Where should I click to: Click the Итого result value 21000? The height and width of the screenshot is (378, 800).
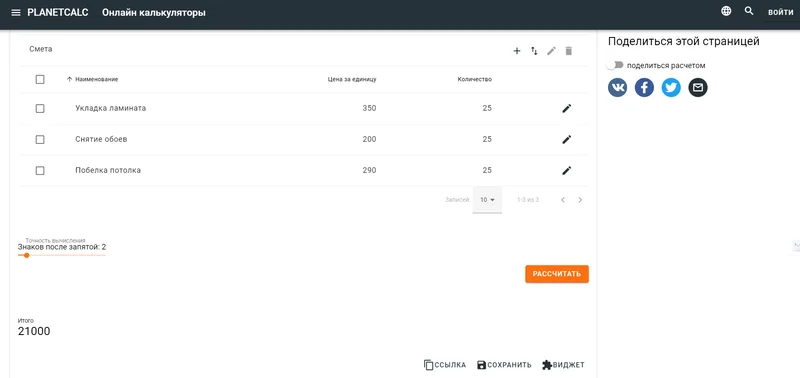click(x=34, y=332)
